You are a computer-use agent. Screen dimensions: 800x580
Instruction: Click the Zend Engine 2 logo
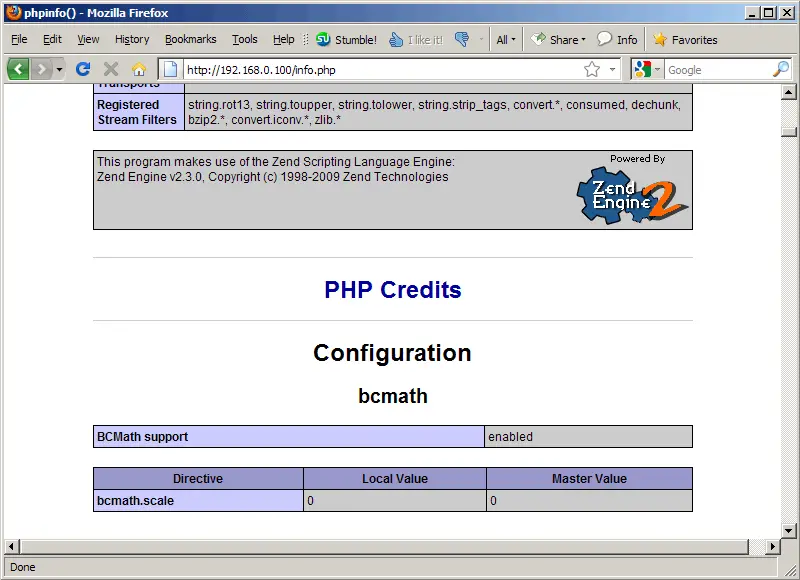pos(633,196)
